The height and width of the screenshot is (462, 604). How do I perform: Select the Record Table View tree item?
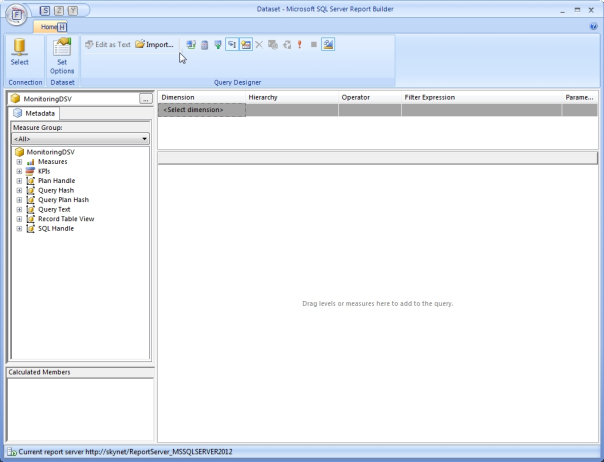(x=66, y=219)
